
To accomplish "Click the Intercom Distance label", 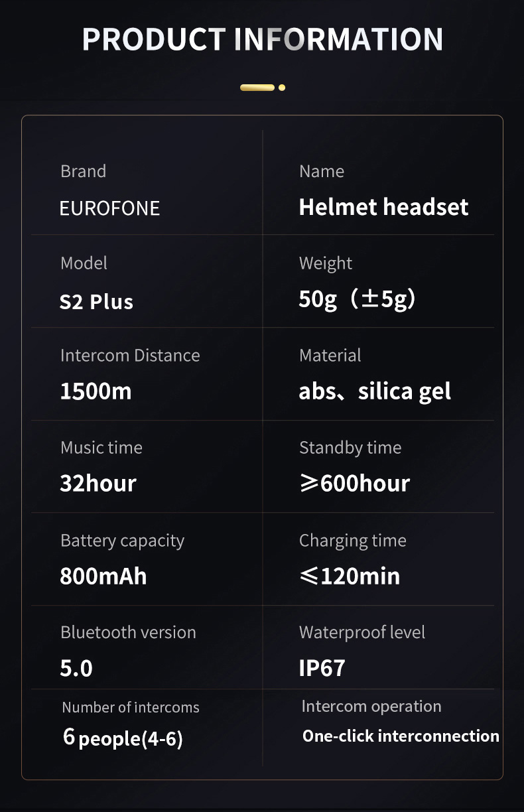I will coord(130,356).
